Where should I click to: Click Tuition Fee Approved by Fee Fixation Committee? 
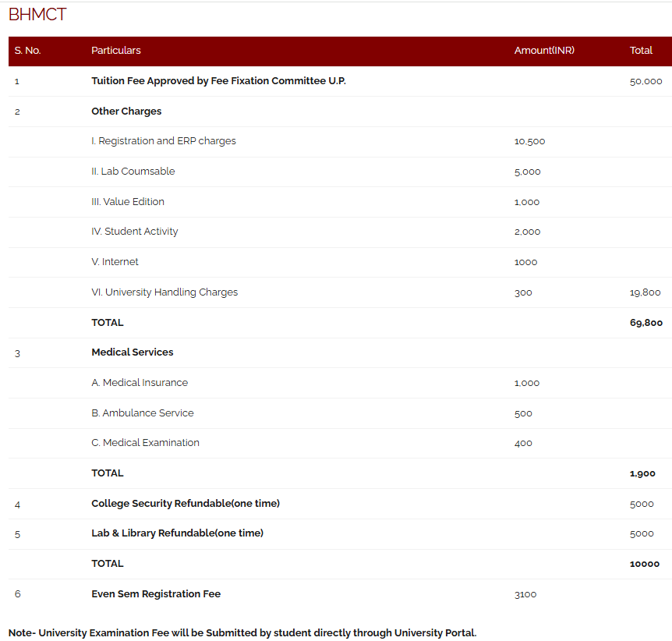218,81
